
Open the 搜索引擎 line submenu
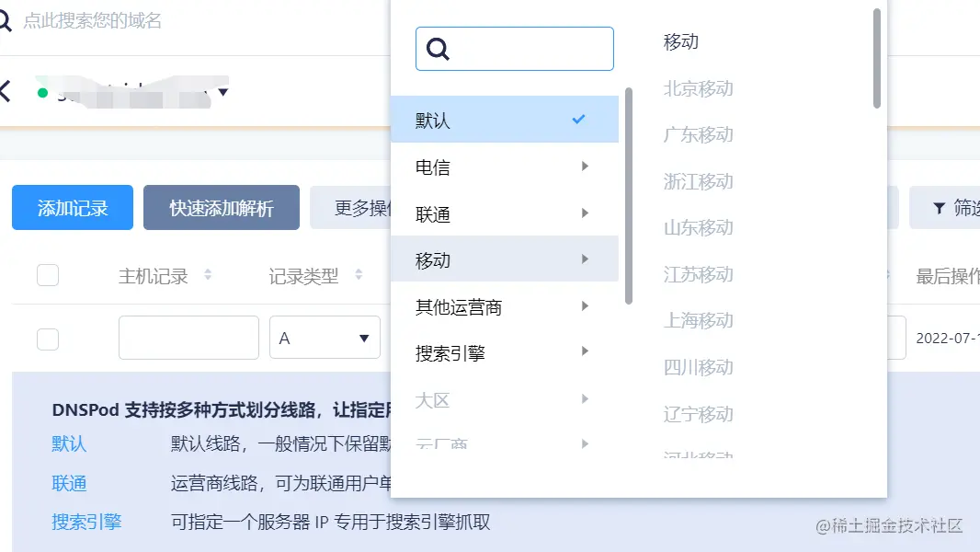point(505,352)
